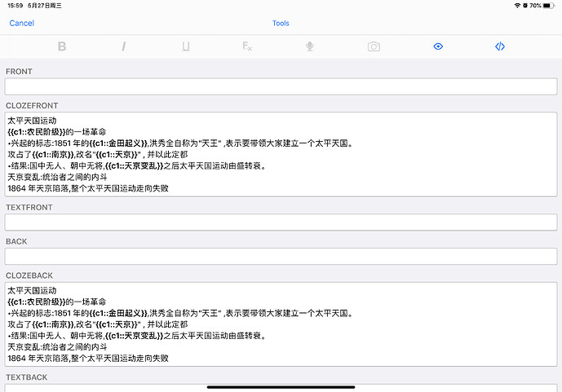The width and height of the screenshot is (562, 392).
Task: Toggle italic formatting icon
Action: (124, 46)
